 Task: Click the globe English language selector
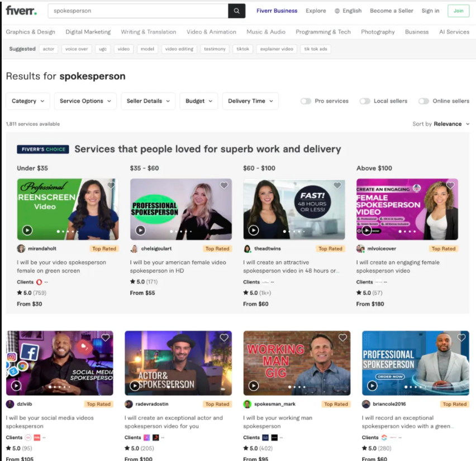348,11
